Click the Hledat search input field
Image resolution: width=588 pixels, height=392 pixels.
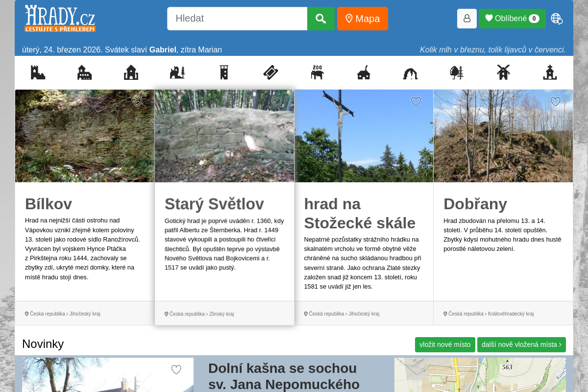tap(237, 19)
